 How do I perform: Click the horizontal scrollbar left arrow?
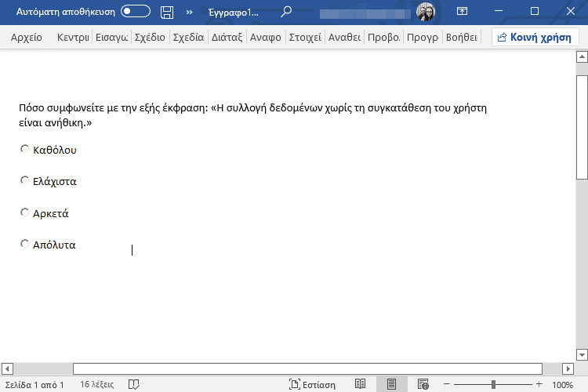click(x=7, y=368)
